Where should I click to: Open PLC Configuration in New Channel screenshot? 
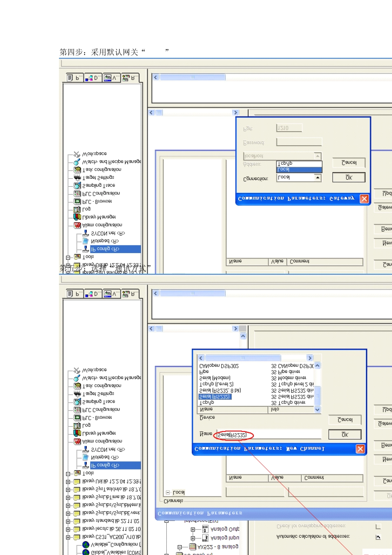coord(101,410)
